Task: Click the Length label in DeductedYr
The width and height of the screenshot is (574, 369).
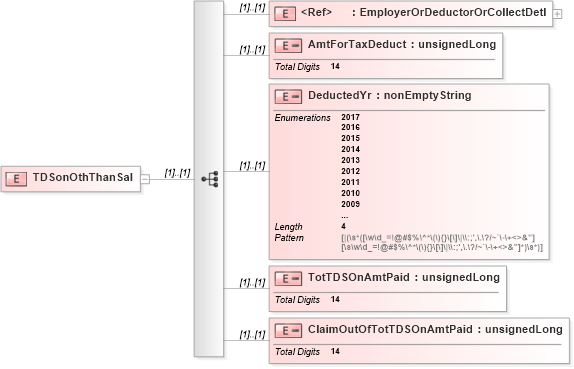Action: [x=288, y=227]
